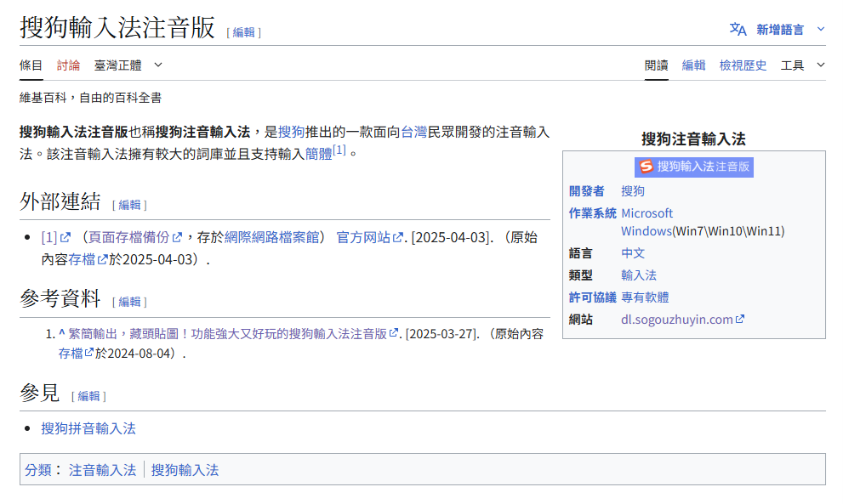Click the translate language icon

tap(738, 29)
